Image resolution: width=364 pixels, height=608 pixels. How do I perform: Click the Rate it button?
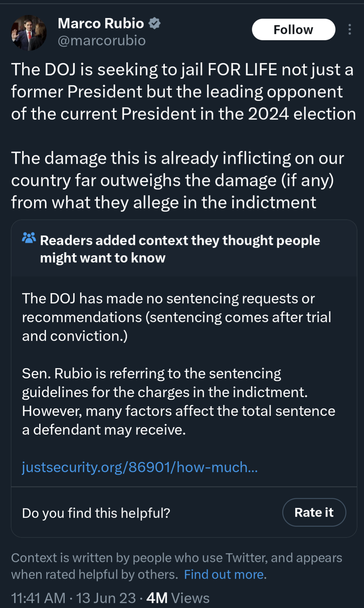pyautogui.click(x=314, y=512)
